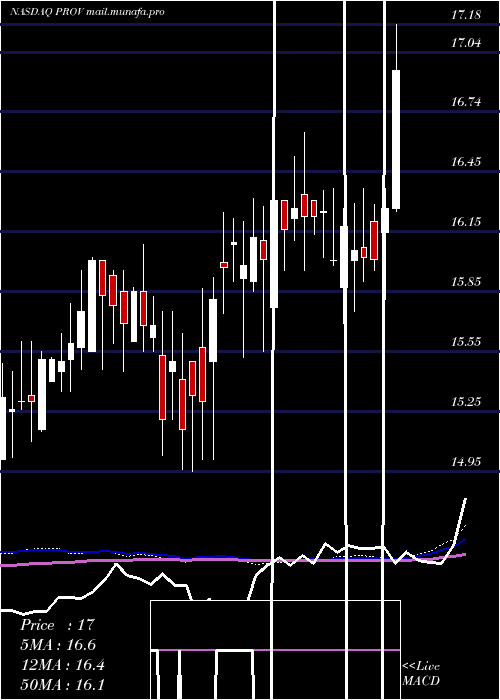Click the 16.45 price axis label
The width and height of the screenshot is (500, 700).
(466, 162)
